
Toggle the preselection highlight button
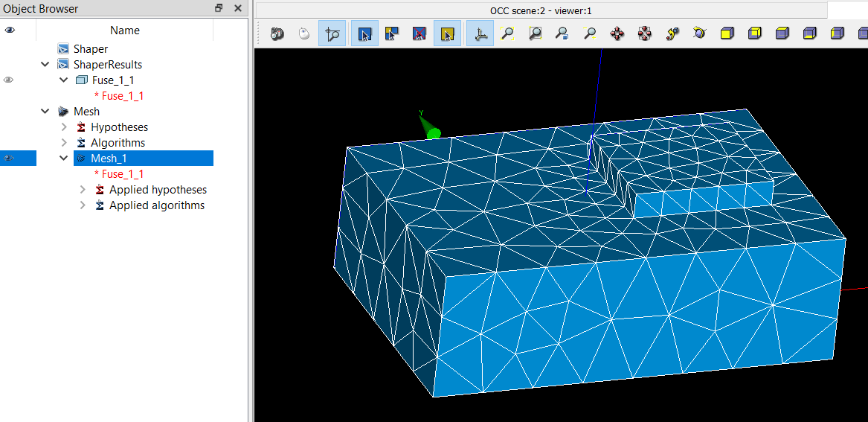(x=364, y=33)
